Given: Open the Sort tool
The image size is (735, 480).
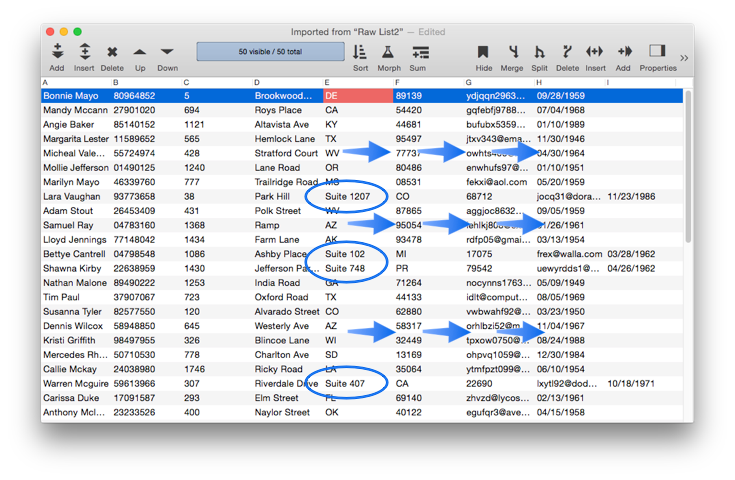Looking at the screenshot, I should 360,52.
